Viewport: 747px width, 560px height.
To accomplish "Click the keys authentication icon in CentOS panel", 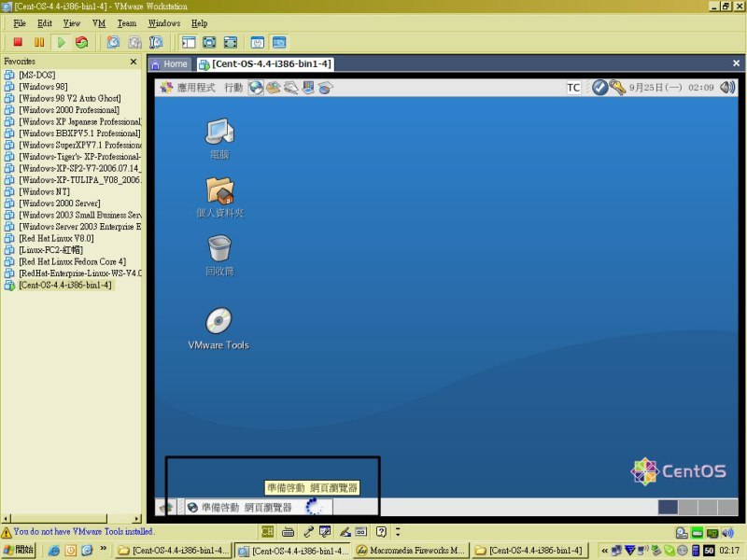I will (x=617, y=88).
